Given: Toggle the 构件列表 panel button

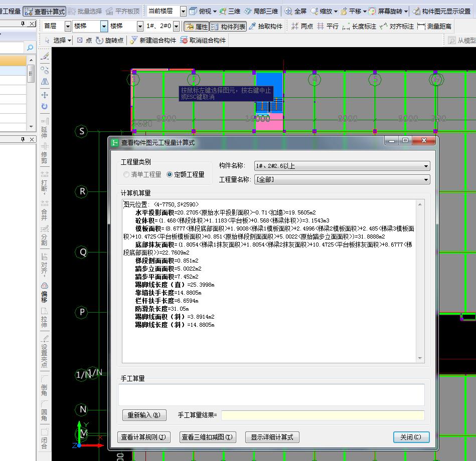Looking at the screenshot, I should [x=228, y=27].
